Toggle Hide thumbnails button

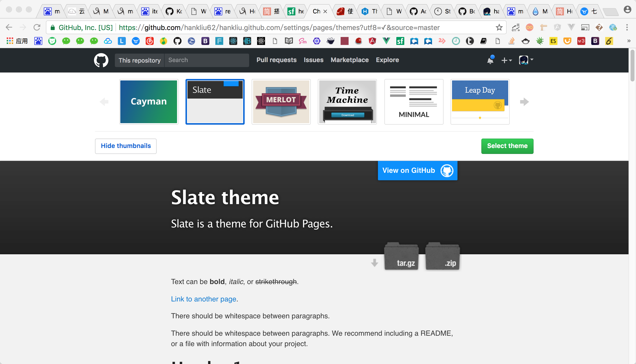click(126, 146)
